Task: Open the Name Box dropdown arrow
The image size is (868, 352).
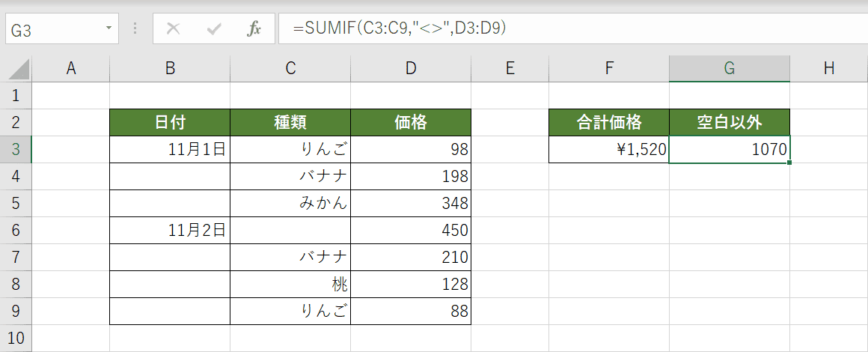Action: [x=108, y=28]
